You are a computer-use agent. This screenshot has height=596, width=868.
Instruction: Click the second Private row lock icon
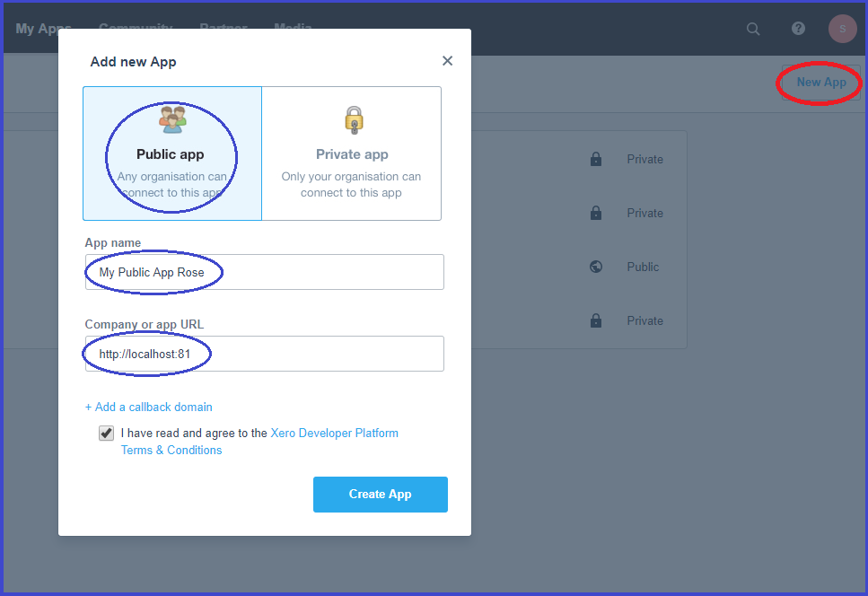(x=596, y=213)
